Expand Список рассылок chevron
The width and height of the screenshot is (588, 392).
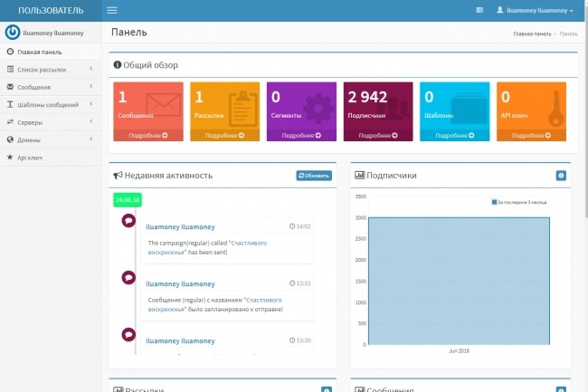pyautogui.click(x=91, y=69)
